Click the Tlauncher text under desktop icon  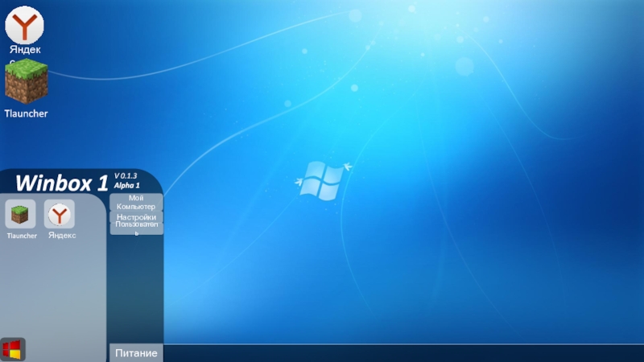click(x=26, y=113)
